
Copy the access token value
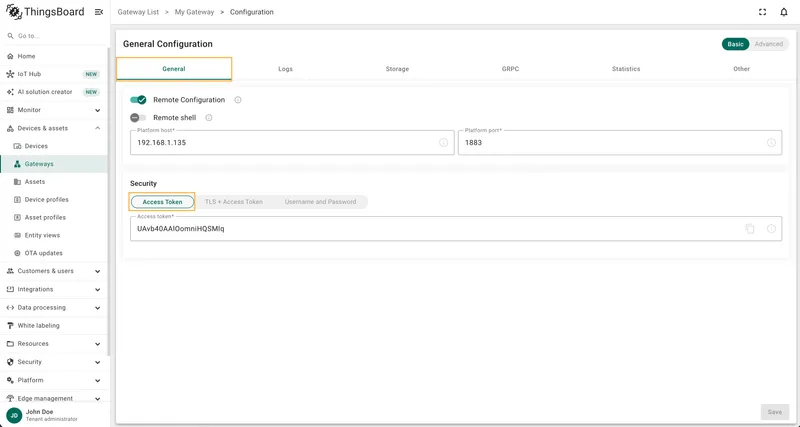[x=749, y=229]
